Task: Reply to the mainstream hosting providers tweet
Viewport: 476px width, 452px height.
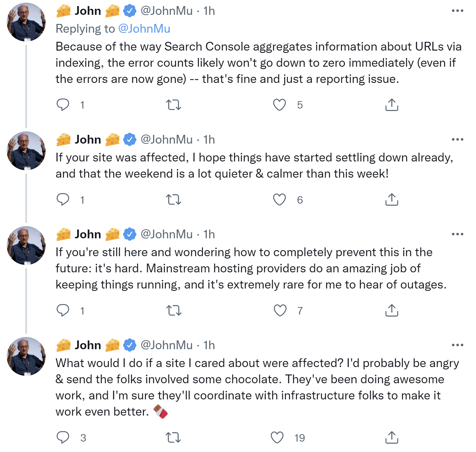Action: (63, 310)
